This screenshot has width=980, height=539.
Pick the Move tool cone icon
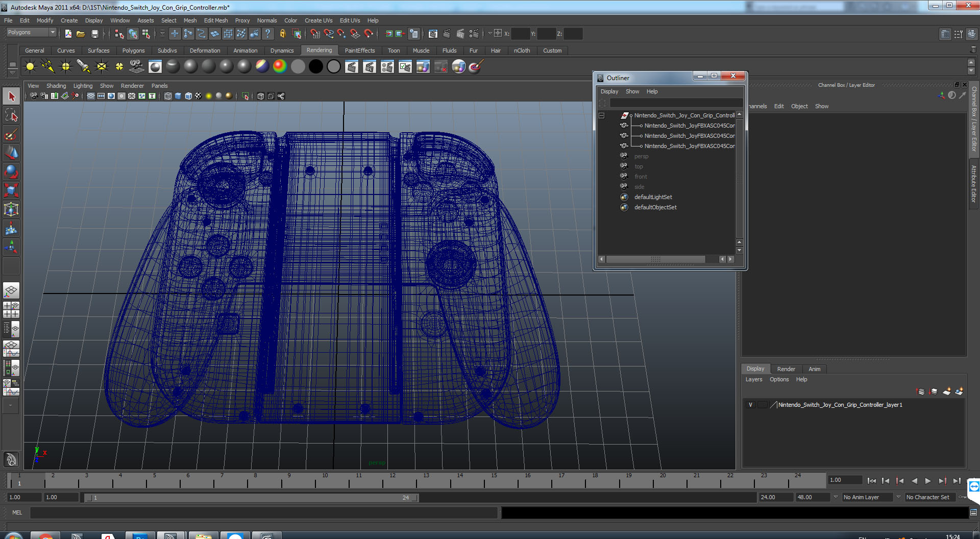pyautogui.click(x=11, y=153)
